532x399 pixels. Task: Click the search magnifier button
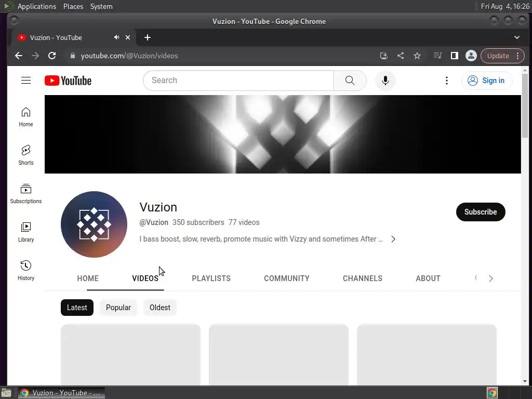[x=350, y=81]
